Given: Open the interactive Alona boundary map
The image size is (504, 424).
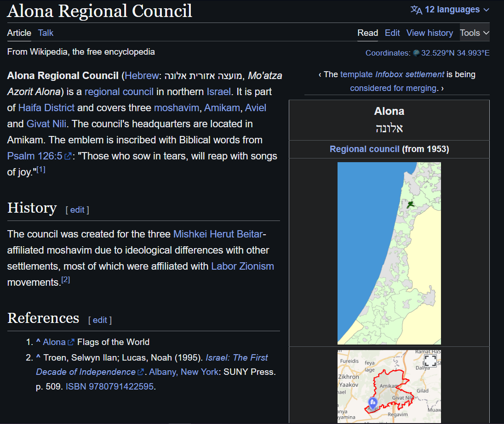Looking at the screenshot, I should coord(389,386).
